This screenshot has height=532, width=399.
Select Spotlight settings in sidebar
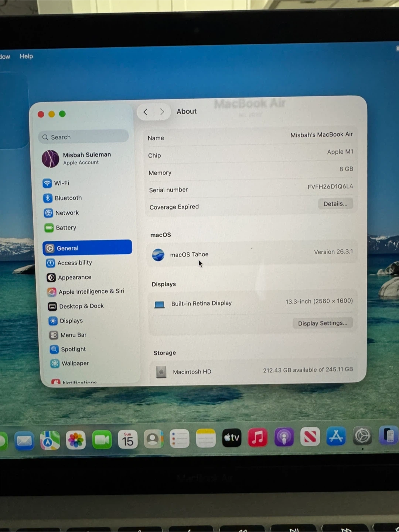pyautogui.click(x=73, y=349)
